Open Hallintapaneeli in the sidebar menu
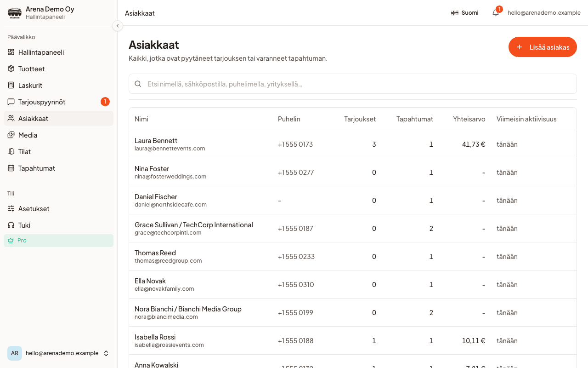This screenshot has height=368, width=588. pyautogui.click(x=58, y=52)
